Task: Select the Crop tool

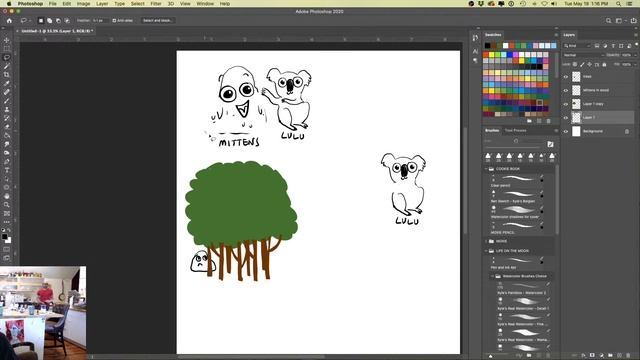Action: click(7, 75)
